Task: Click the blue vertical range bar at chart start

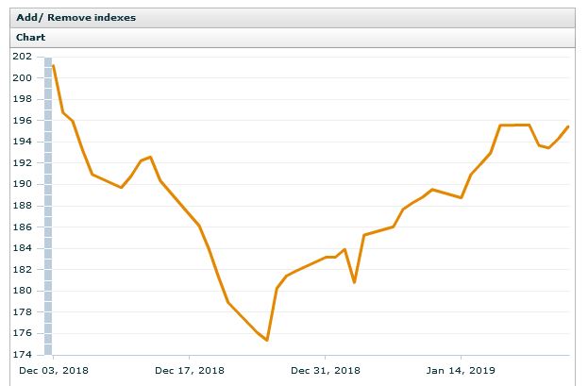Action: [48, 206]
